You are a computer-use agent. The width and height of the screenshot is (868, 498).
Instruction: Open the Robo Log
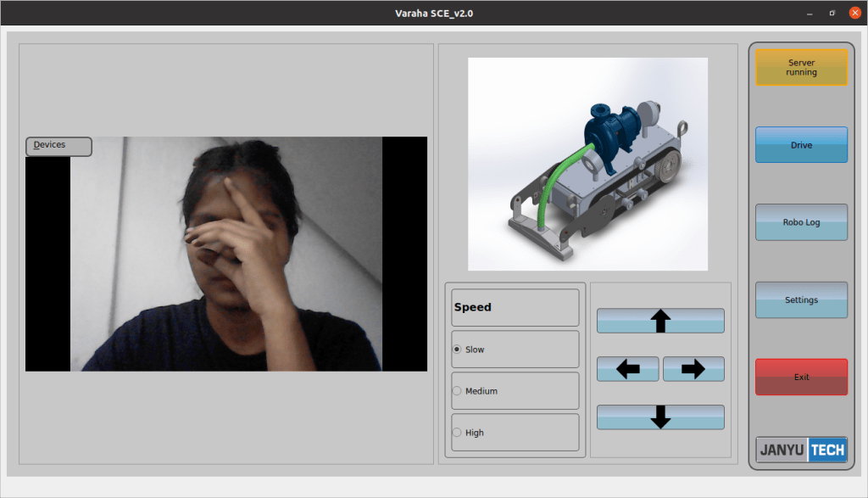(x=801, y=222)
